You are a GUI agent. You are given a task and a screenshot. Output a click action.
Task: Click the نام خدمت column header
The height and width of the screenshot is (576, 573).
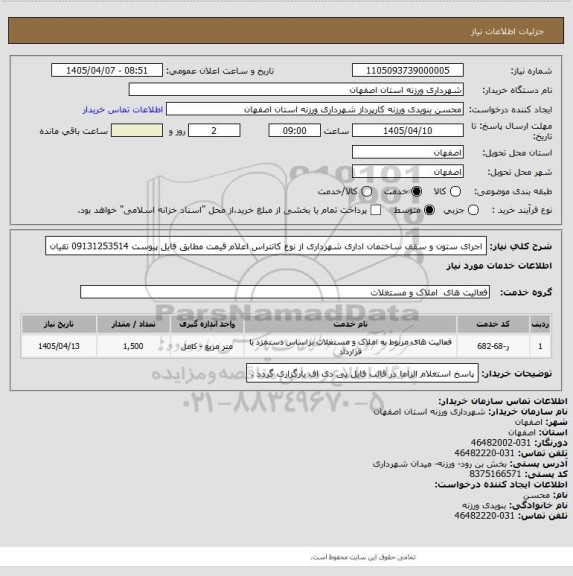[350, 324]
